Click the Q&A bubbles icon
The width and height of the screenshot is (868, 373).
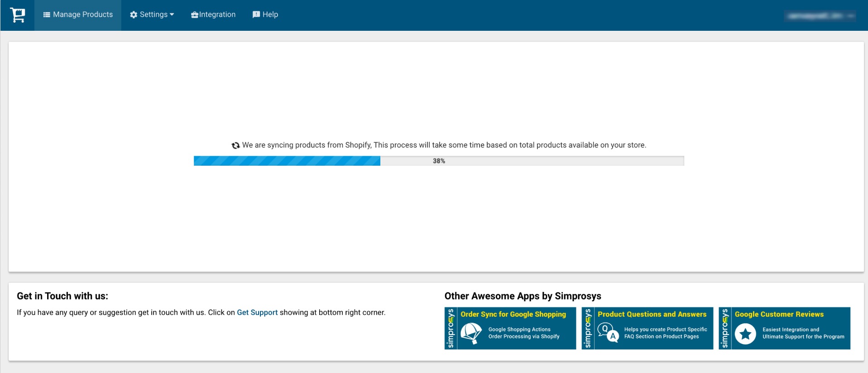(x=608, y=333)
